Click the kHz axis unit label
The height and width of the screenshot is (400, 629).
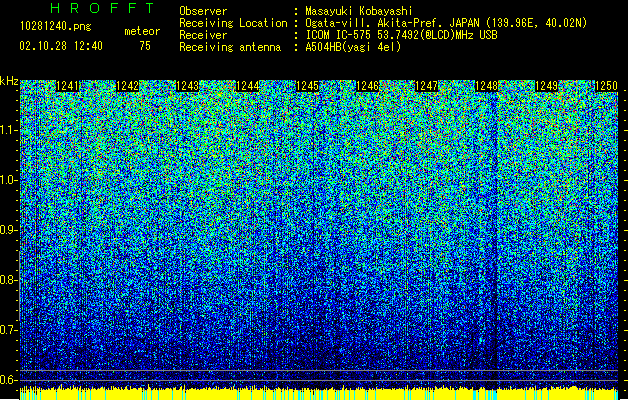coord(9,81)
